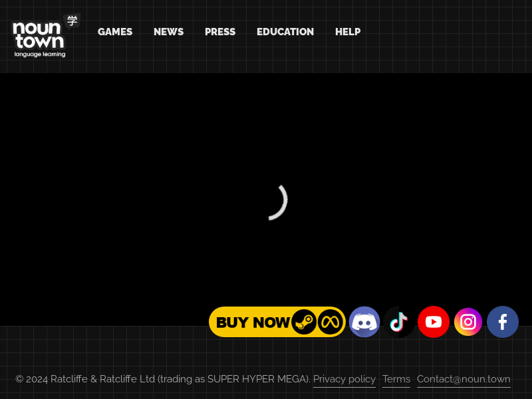
Task: Select Press in the navigation bar
Action: coord(220,32)
